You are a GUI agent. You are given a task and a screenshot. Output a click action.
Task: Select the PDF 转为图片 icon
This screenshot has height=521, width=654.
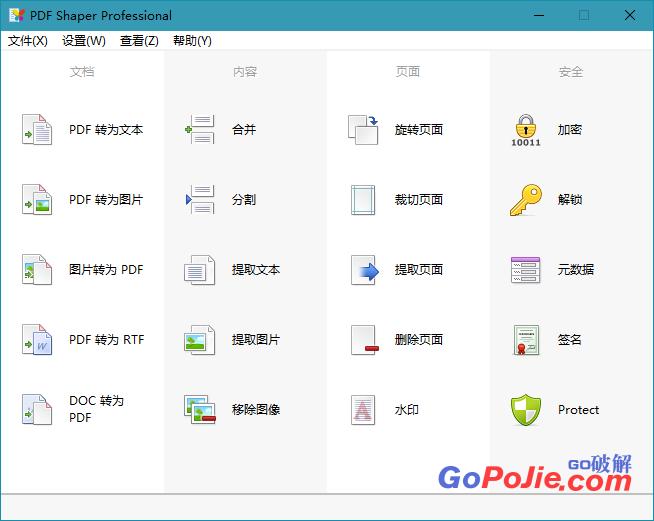click(37, 200)
